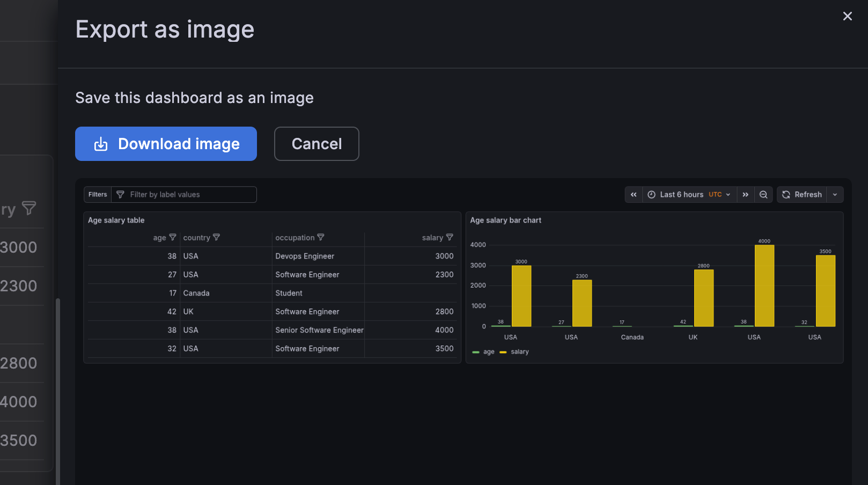Dismiss the export dialog with the X icon
868x485 pixels.
(848, 16)
